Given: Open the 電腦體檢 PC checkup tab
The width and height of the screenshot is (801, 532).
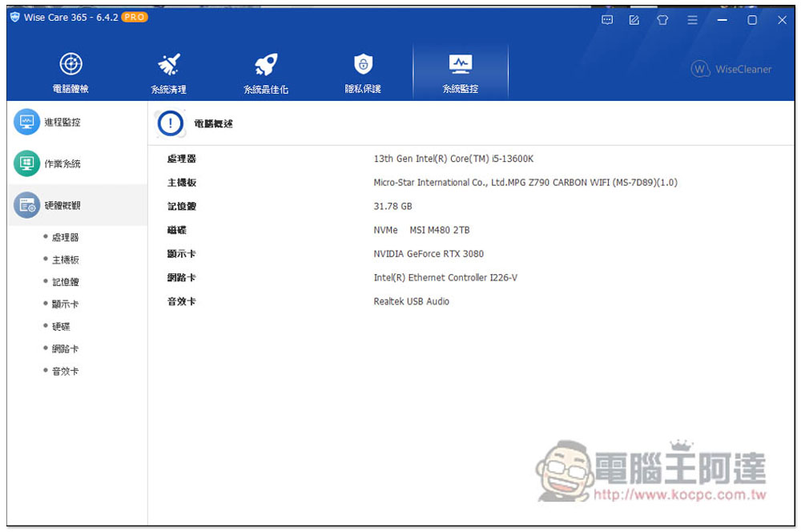Looking at the screenshot, I should click(x=70, y=73).
